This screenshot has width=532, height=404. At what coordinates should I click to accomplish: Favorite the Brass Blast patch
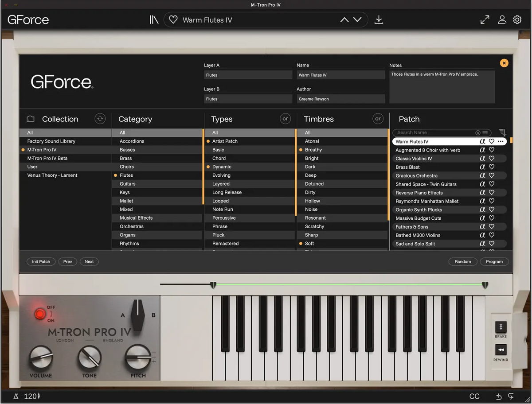(x=492, y=167)
